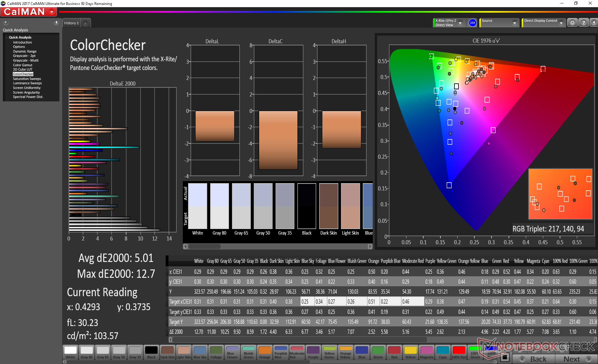Add a new history tab with plus icon

[x=85, y=23]
